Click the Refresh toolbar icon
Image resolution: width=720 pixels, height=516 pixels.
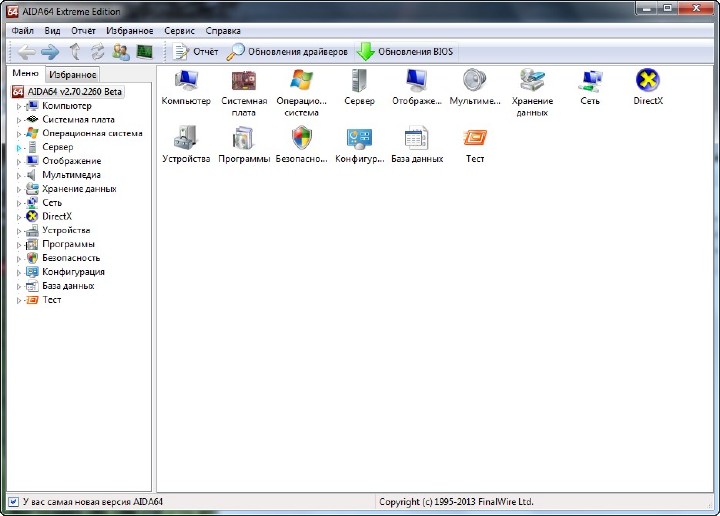[x=97, y=51]
